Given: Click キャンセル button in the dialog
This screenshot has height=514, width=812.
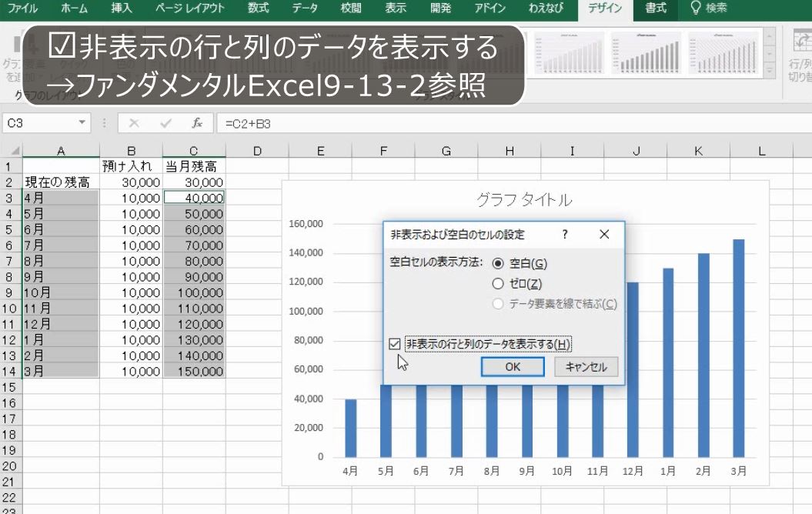Looking at the screenshot, I should click(x=586, y=367).
